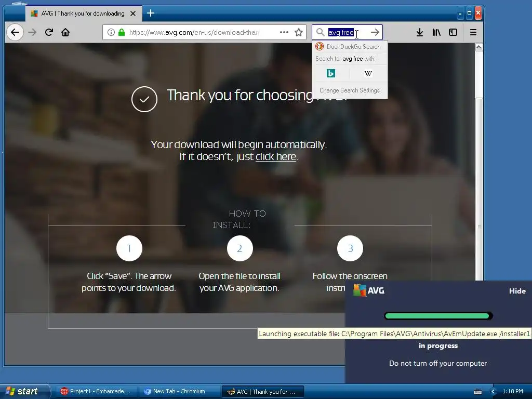Go back using the back arrow button
This screenshot has height=399, width=532.
15,32
